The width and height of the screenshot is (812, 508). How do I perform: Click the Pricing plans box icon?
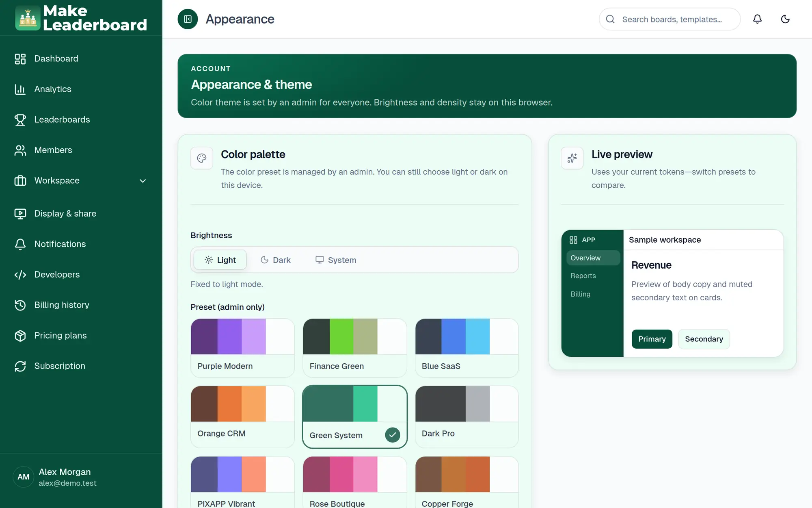[20, 336]
